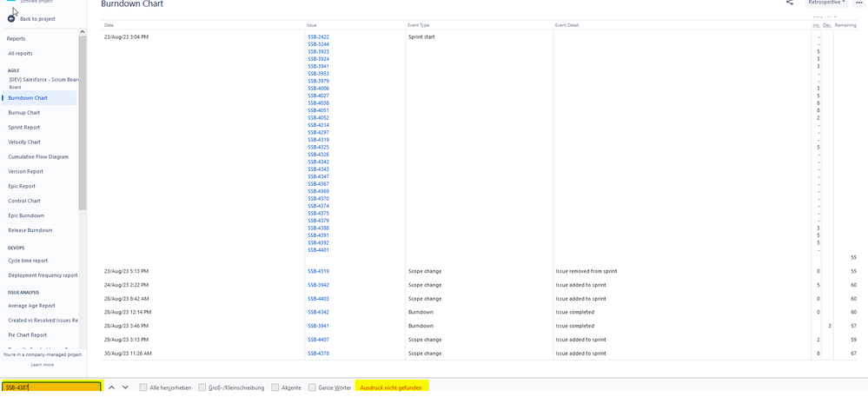
Task: Toggle the 'Akzente' checkbox
Action: (275, 387)
